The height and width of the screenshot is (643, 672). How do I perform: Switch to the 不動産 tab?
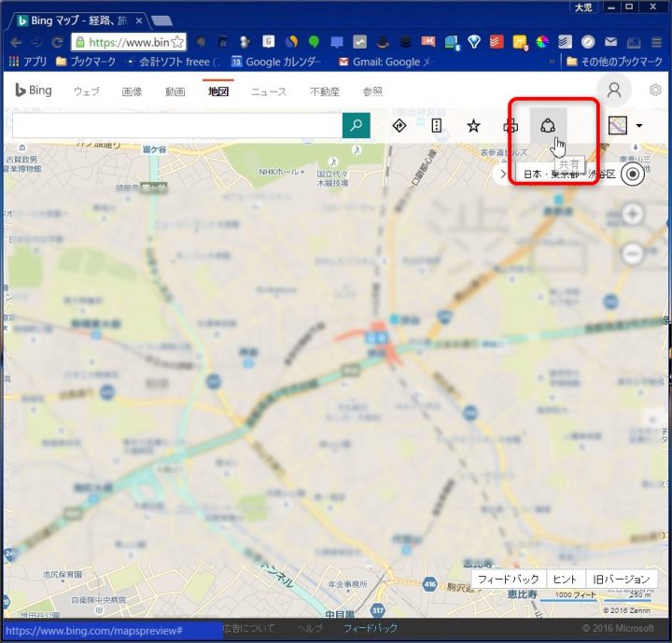(325, 91)
